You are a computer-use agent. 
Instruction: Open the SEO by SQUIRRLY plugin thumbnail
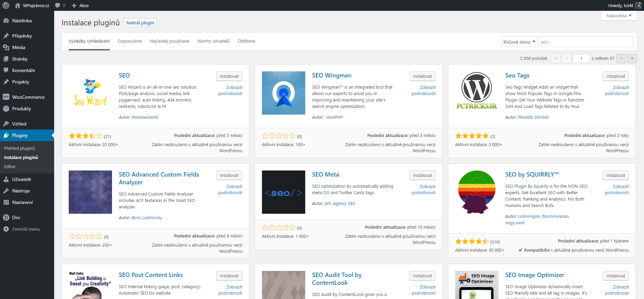pyautogui.click(x=477, y=192)
